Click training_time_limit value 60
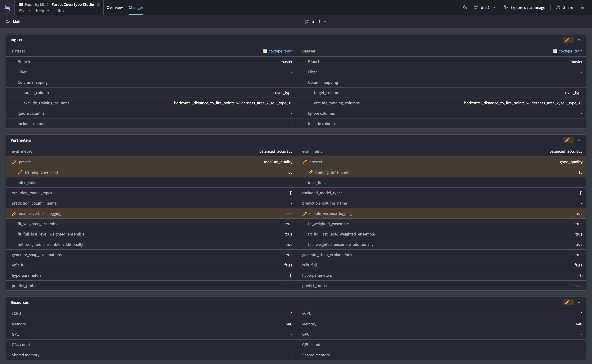592x364 pixels. [x=290, y=172]
